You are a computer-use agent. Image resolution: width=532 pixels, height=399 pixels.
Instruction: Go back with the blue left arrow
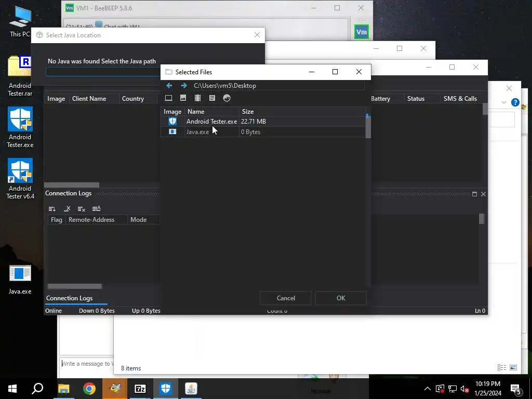point(169,86)
